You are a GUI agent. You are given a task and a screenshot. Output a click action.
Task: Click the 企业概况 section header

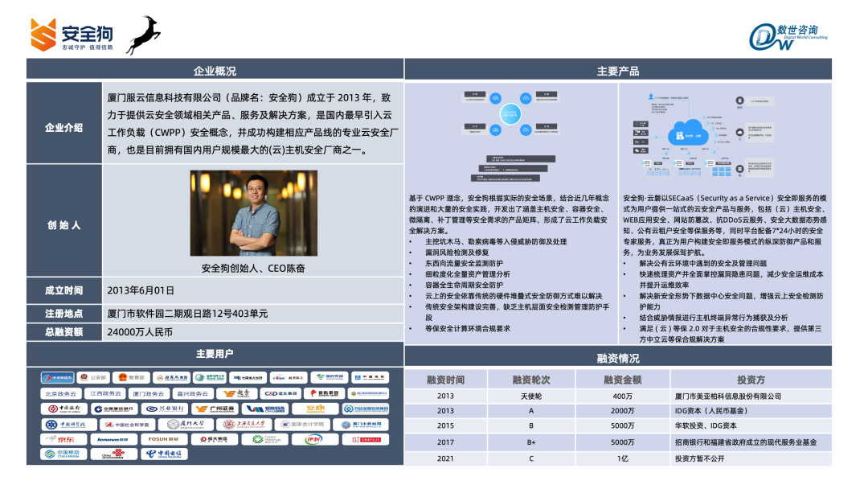pyautogui.click(x=215, y=71)
